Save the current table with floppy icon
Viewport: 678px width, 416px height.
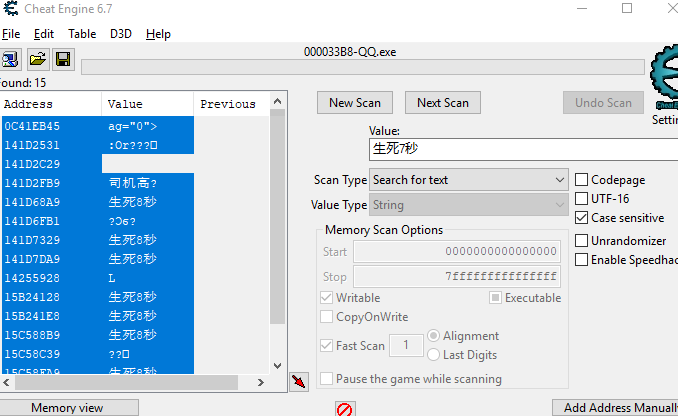point(63,59)
